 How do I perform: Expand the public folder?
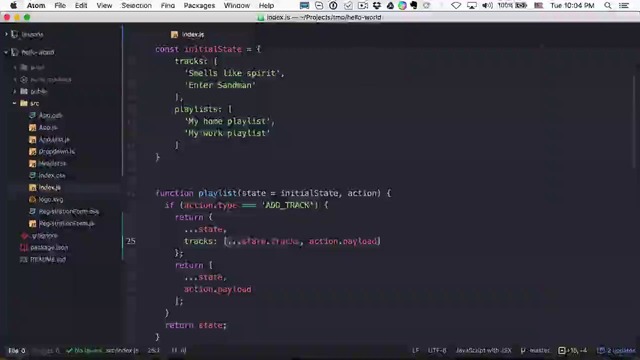15,91
